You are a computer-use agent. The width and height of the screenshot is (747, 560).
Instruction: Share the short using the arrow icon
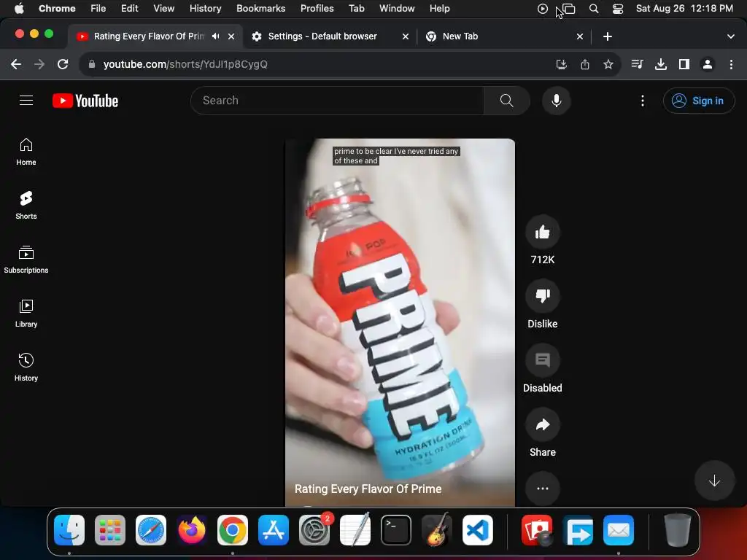coord(542,424)
